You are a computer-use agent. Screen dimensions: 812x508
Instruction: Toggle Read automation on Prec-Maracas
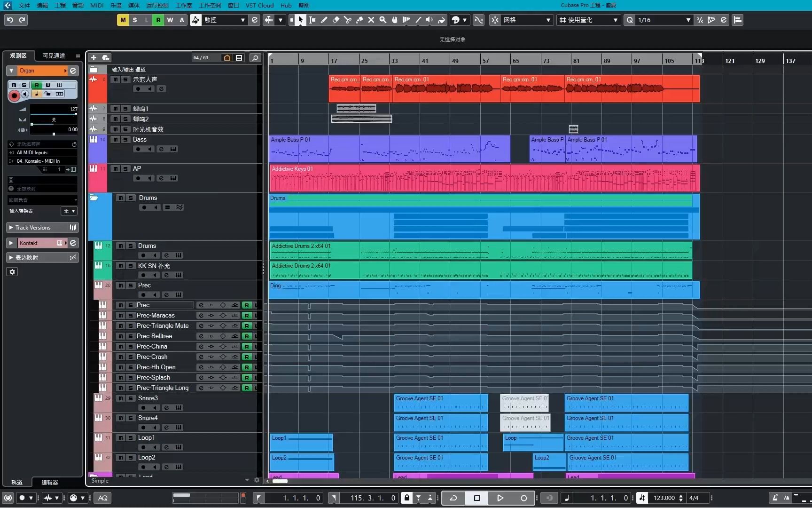tap(246, 316)
